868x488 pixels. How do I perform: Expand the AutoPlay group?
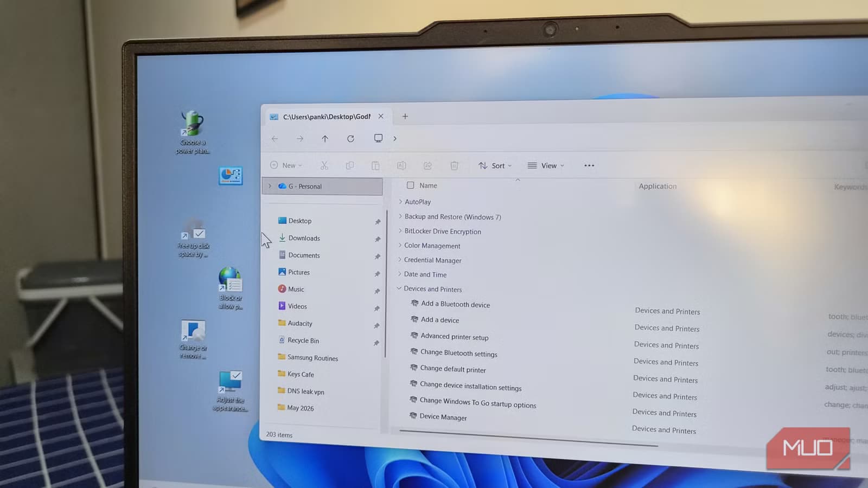click(x=400, y=201)
